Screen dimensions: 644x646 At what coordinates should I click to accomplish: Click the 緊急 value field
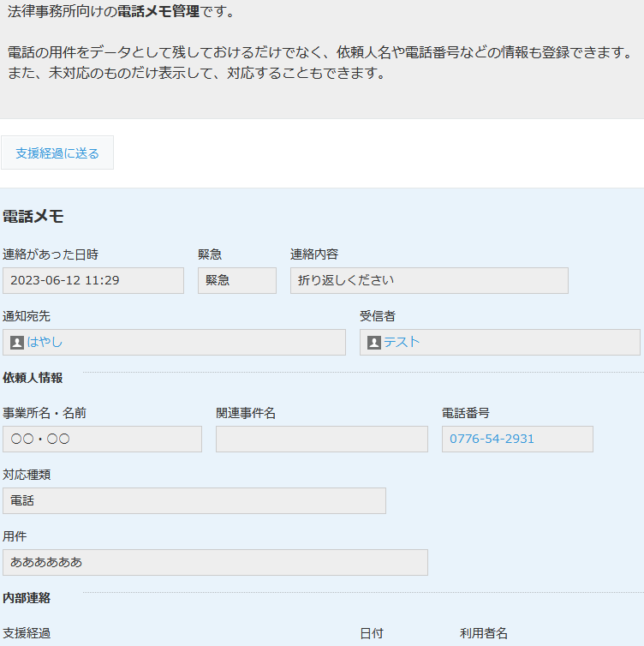[x=236, y=280]
